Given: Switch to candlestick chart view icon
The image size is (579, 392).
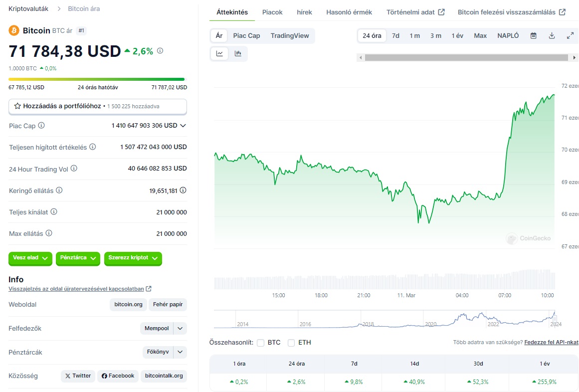Looking at the screenshot, I should coord(238,53).
